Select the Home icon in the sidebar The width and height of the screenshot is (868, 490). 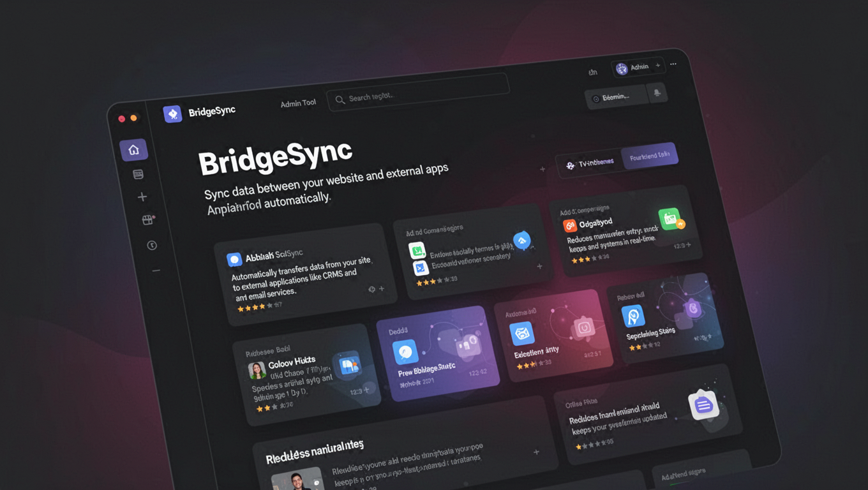pyautogui.click(x=134, y=149)
